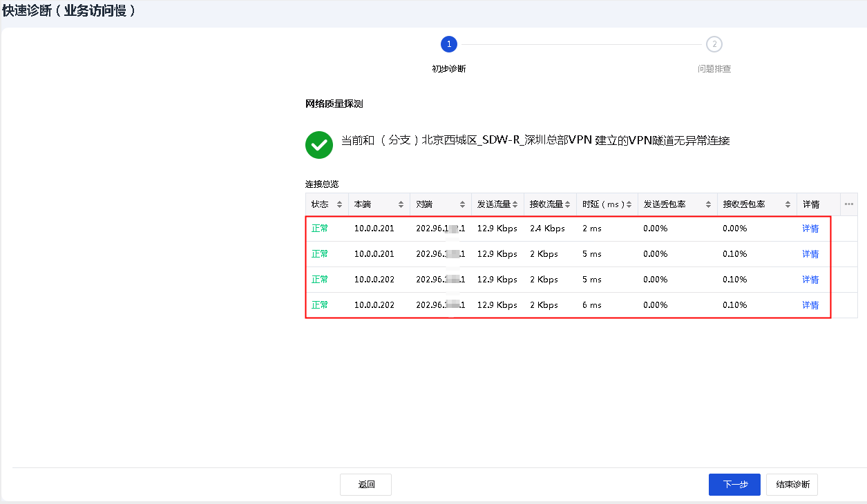The height and width of the screenshot is (504, 867).
Task: Click the green success checkmark icon
Action: tap(319, 145)
